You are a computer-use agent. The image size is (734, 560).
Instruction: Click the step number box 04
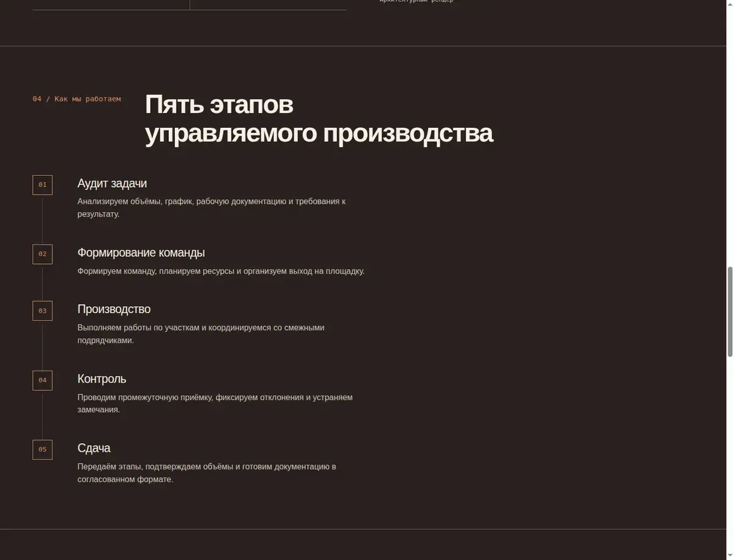(x=42, y=380)
